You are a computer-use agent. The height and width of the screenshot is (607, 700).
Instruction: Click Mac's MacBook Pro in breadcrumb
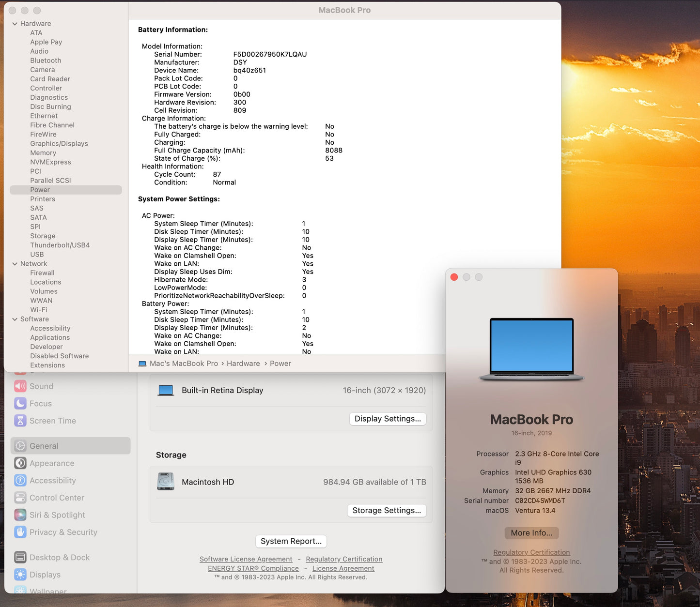point(183,363)
